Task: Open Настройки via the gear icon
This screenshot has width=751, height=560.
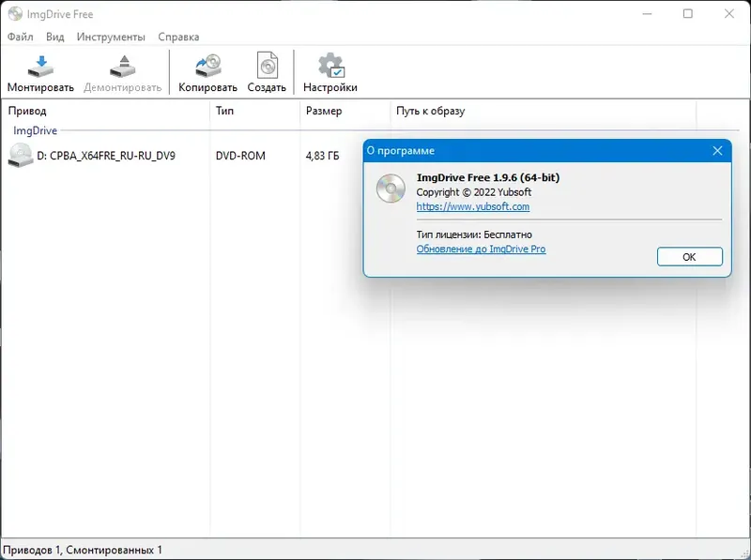Action: (x=331, y=66)
